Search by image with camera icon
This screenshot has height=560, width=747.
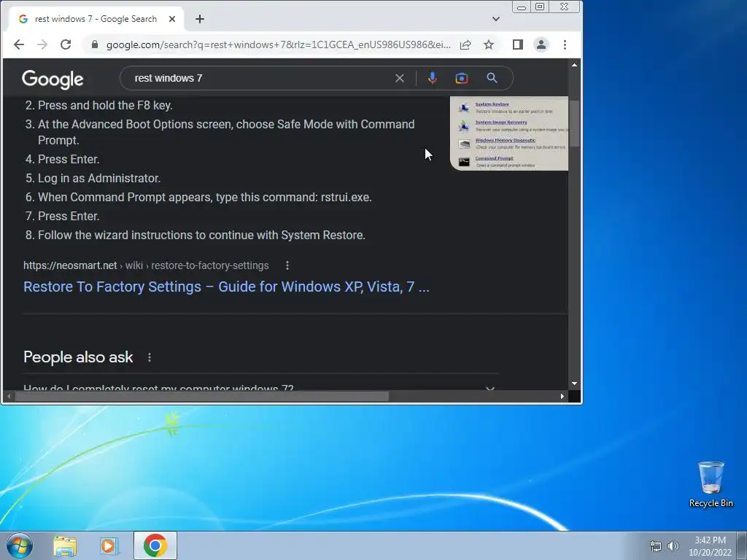(x=462, y=78)
